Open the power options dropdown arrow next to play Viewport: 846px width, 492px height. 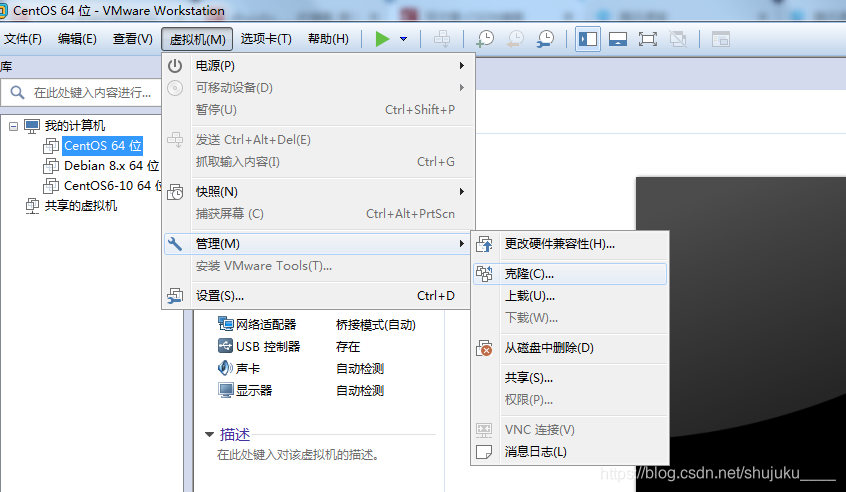point(404,39)
